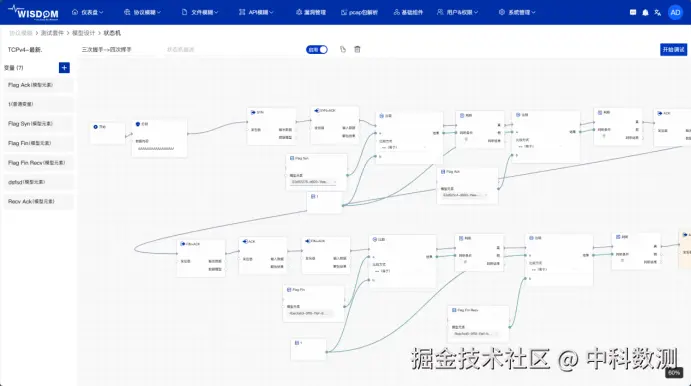Click the bottom-row ACK receive node icon
692x386 pixels.
click(245, 241)
